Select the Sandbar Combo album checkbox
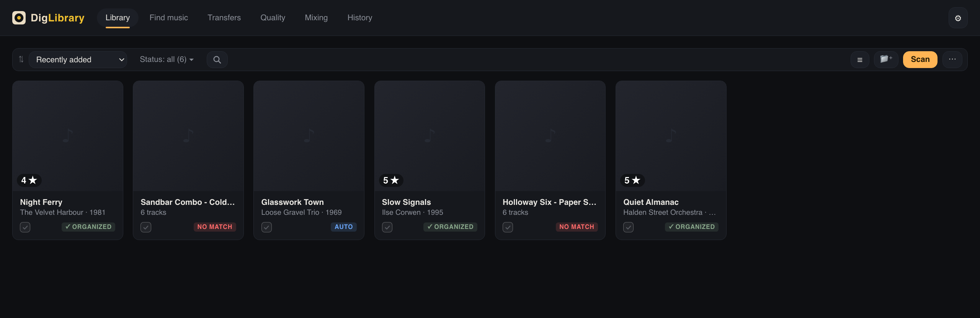 (x=146, y=227)
